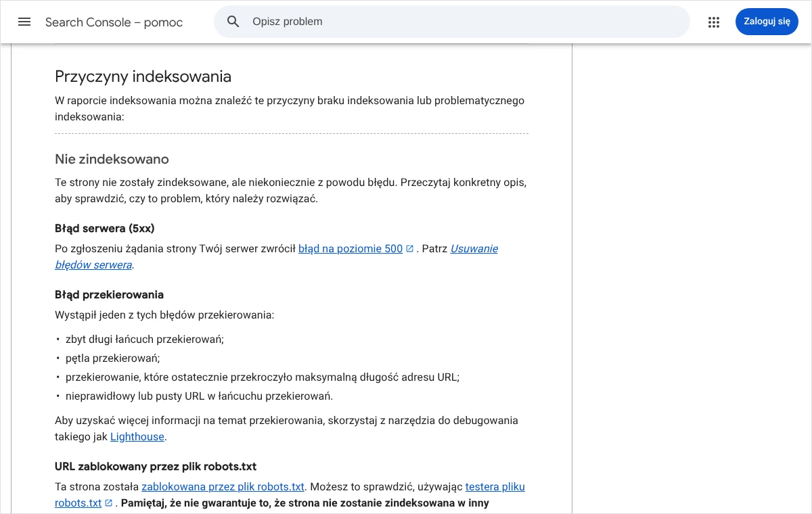This screenshot has height=514, width=812.
Task: Click external link icon after 'błąd na poziomie 500'
Action: click(x=410, y=249)
